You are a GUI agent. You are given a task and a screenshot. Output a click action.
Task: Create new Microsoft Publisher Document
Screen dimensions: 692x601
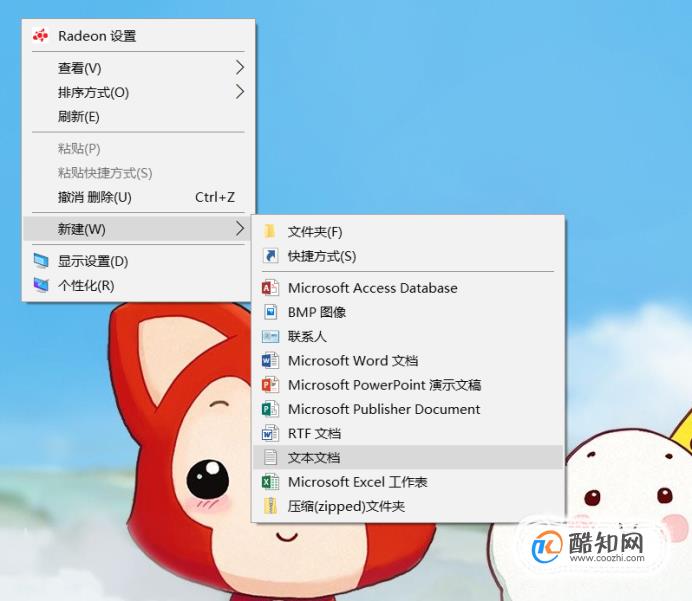coord(408,409)
